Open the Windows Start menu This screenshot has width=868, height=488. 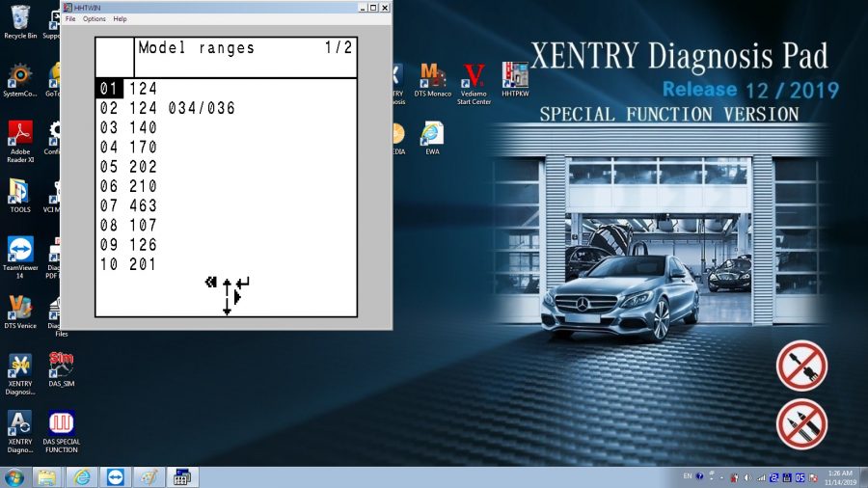coord(14,477)
